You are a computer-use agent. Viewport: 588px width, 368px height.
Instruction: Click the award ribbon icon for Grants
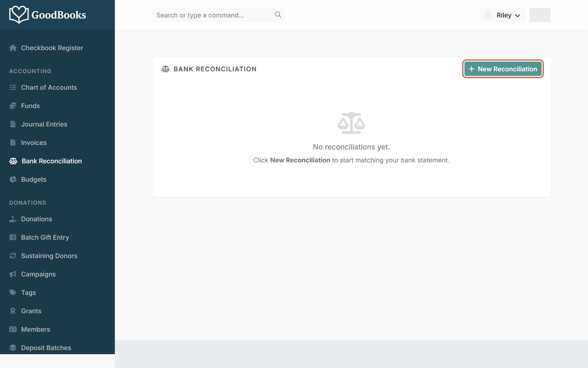[x=13, y=311]
